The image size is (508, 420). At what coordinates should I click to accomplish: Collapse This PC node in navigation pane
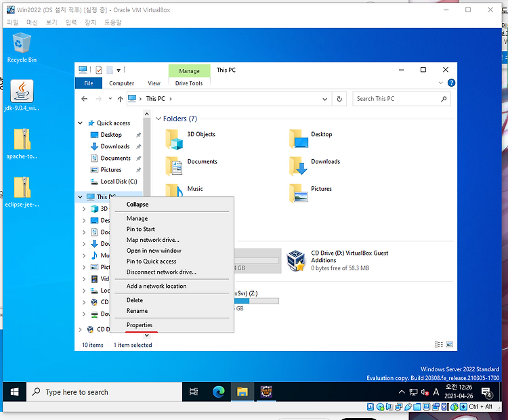click(x=81, y=196)
